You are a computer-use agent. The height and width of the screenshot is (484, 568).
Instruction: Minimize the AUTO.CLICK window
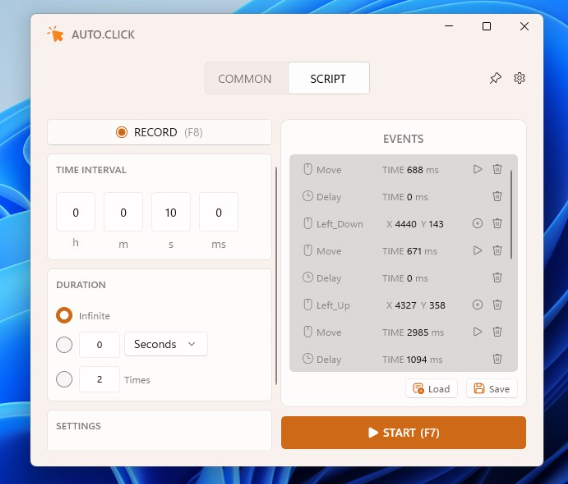(x=449, y=26)
